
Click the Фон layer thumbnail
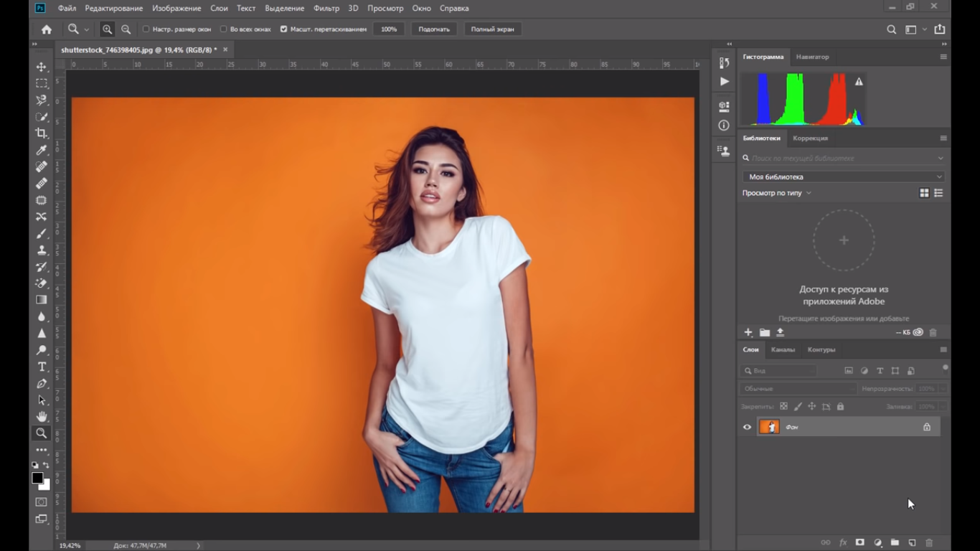pos(769,427)
